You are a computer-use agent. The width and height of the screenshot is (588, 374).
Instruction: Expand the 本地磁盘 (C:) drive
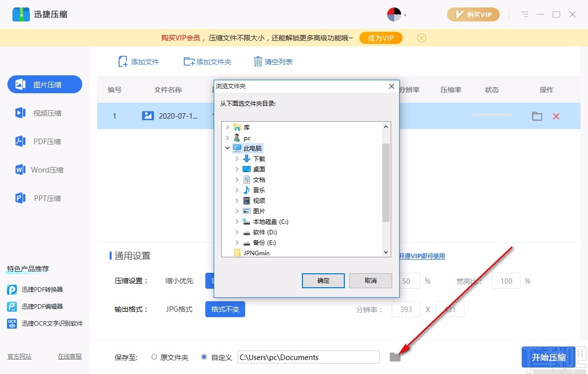click(x=237, y=221)
